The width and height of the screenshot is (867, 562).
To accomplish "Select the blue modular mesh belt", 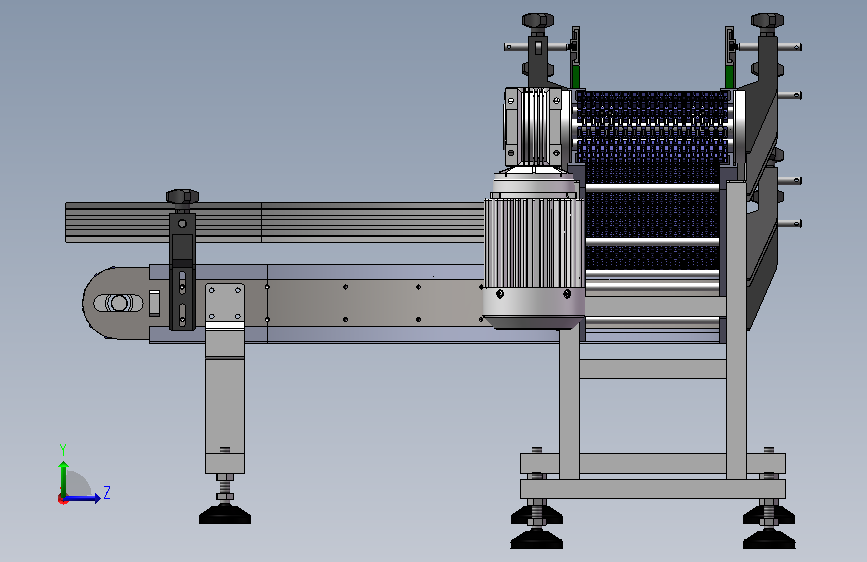I will click(x=652, y=180).
